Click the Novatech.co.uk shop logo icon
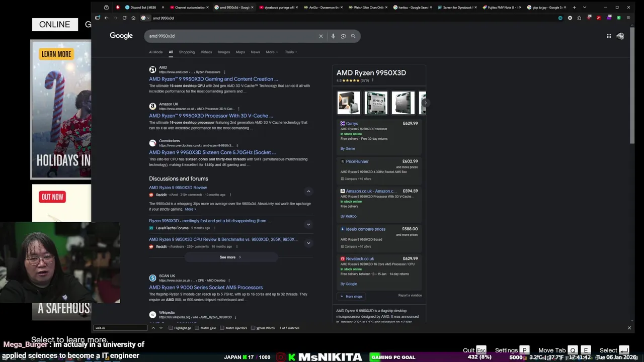The image size is (644, 362). [x=343, y=259]
